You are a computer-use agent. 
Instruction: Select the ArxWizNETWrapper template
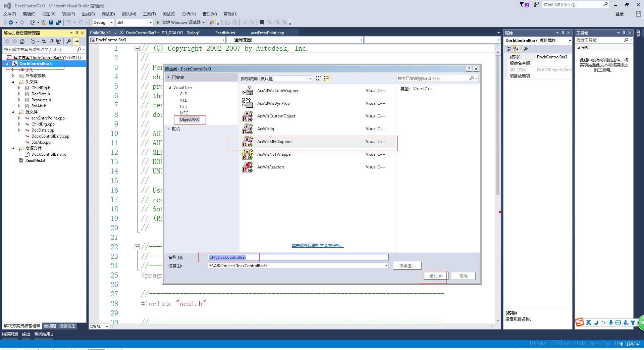click(x=318, y=154)
